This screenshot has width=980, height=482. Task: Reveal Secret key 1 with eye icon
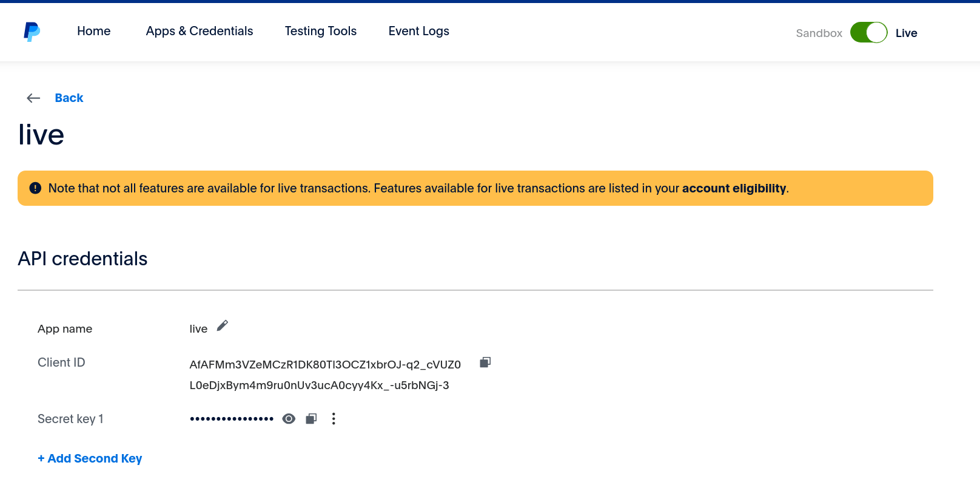click(289, 419)
